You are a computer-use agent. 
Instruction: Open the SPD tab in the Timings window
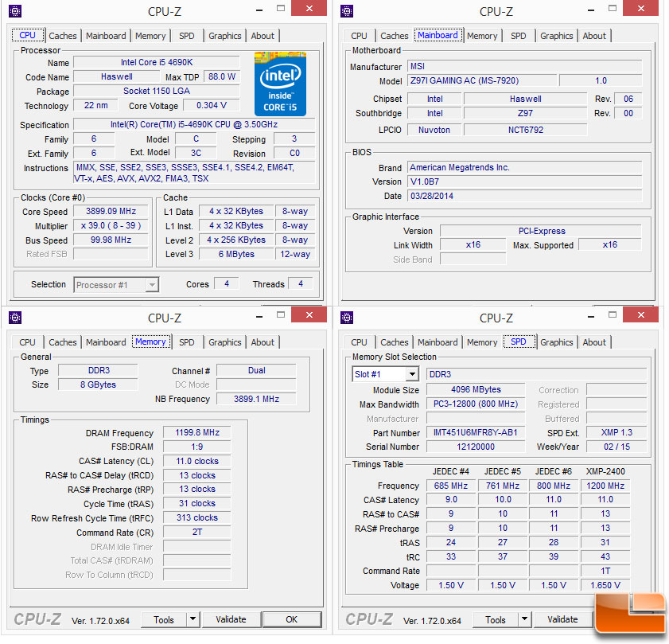(186, 342)
